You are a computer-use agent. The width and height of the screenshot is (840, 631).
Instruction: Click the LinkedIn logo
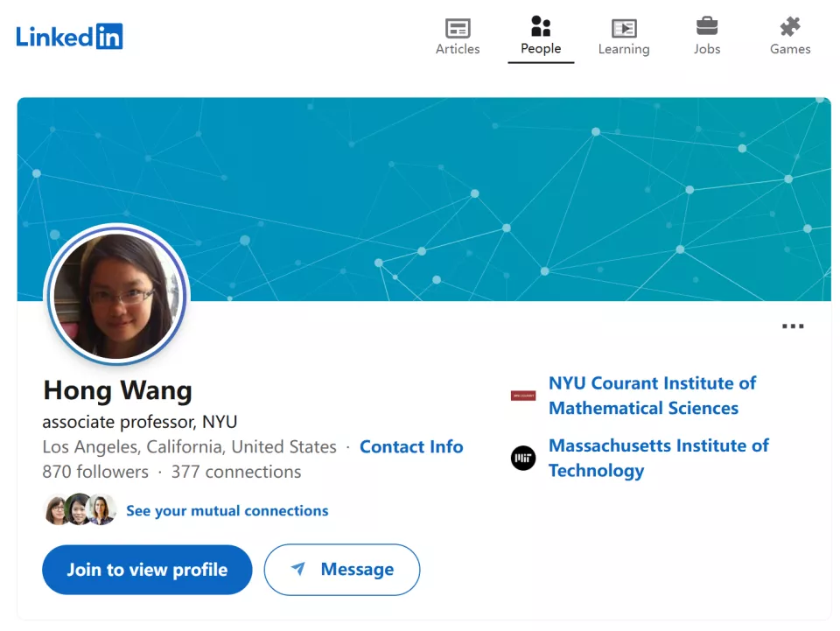[69, 36]
